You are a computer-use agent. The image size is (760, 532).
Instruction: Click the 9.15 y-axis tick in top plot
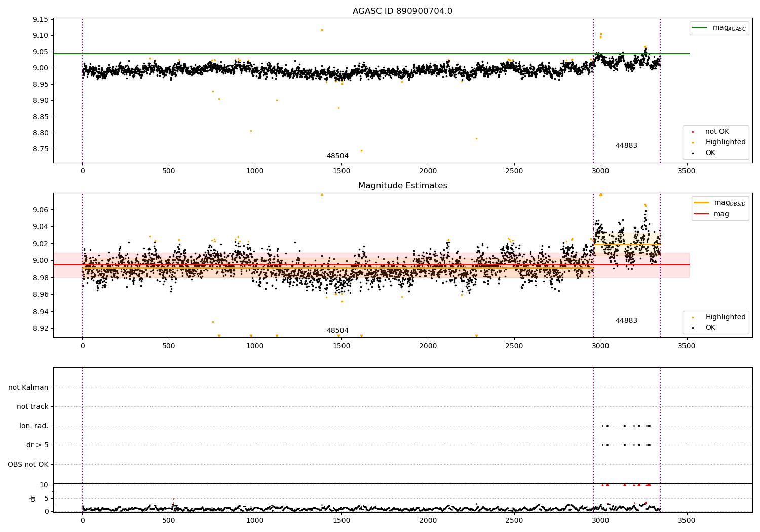point(41,20)
